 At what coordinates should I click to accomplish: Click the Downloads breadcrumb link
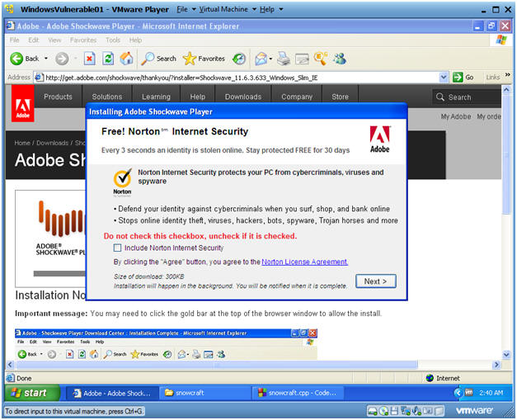coord(52,143)
